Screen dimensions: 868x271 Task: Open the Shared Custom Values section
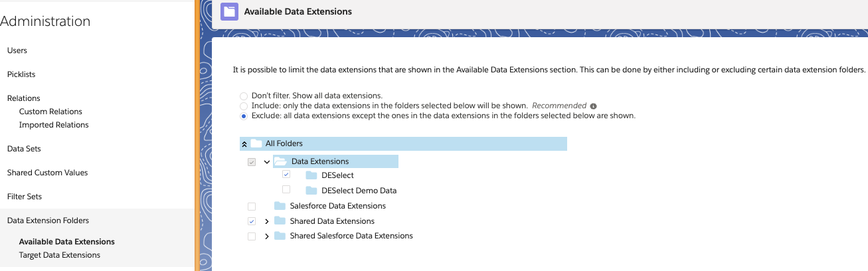tap(47, 173)
